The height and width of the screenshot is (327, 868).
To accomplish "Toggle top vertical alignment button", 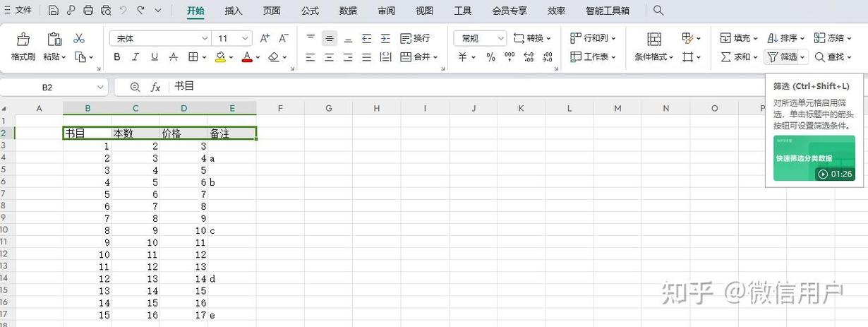I will pyautogui.click(x=311, y=38).
